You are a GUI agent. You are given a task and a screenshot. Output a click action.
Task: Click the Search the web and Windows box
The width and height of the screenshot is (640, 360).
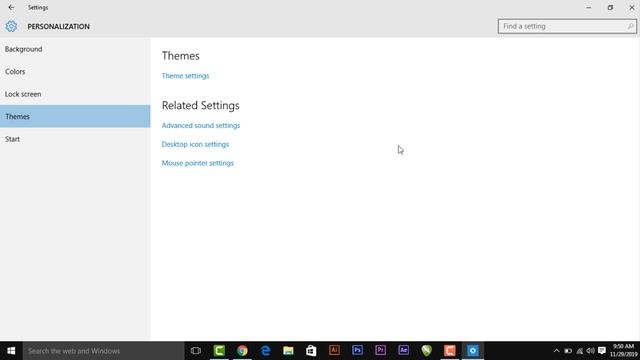(x=103, y=351)
